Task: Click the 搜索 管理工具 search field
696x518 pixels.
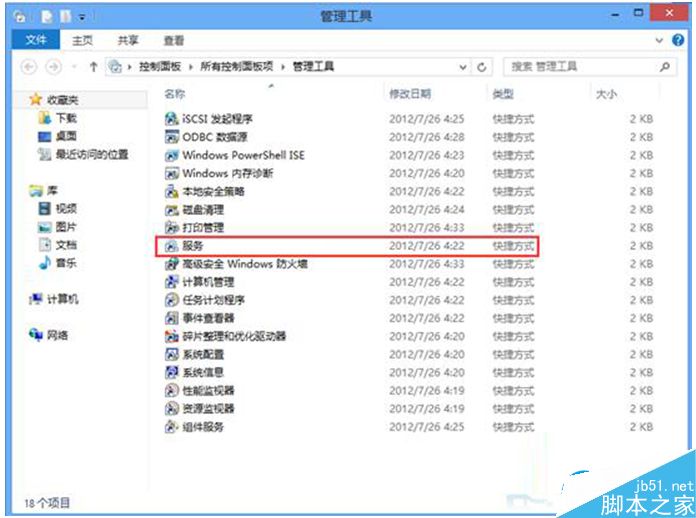Action: pyautogui.click(x=590, y=67)
